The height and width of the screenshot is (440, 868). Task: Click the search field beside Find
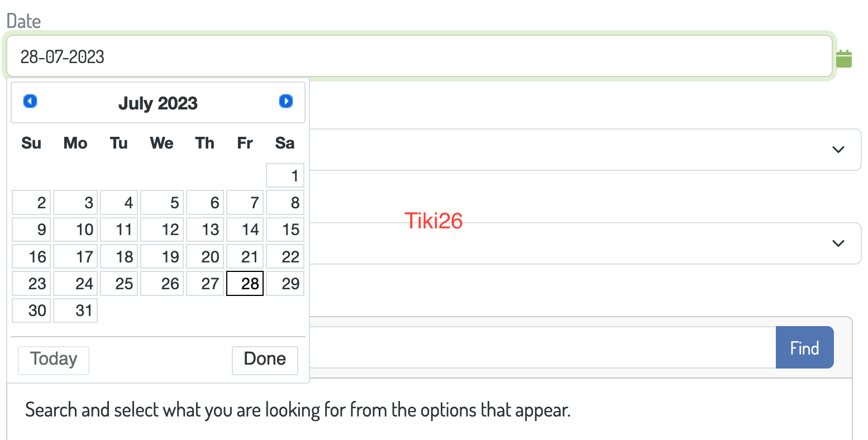542,347
